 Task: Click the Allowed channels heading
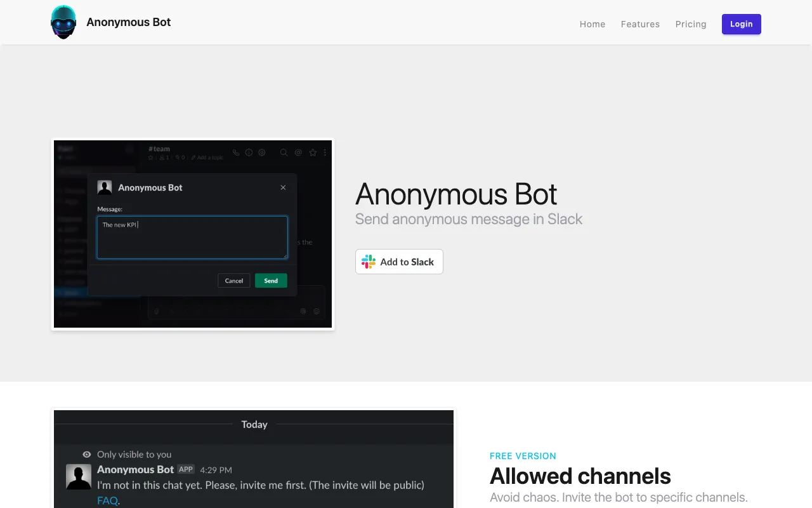pyautogui.click(x=580, y=476)
